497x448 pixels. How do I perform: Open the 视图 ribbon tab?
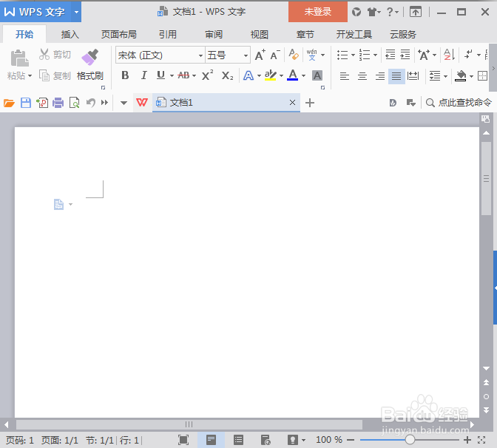[260, 34]
